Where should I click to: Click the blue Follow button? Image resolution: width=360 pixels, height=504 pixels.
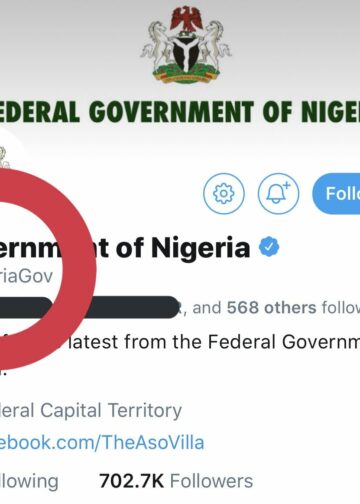(x=336, y=193)
